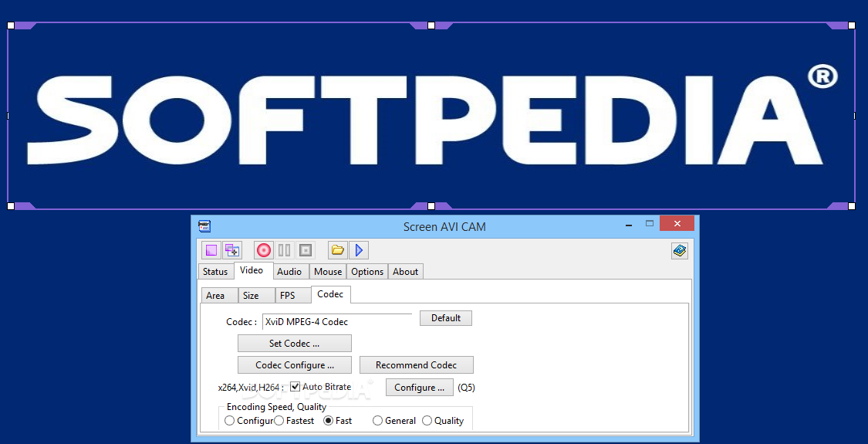Click the (Q5) quality text
The width and height of the screenshot is (868, 444).
pos(466,388)
